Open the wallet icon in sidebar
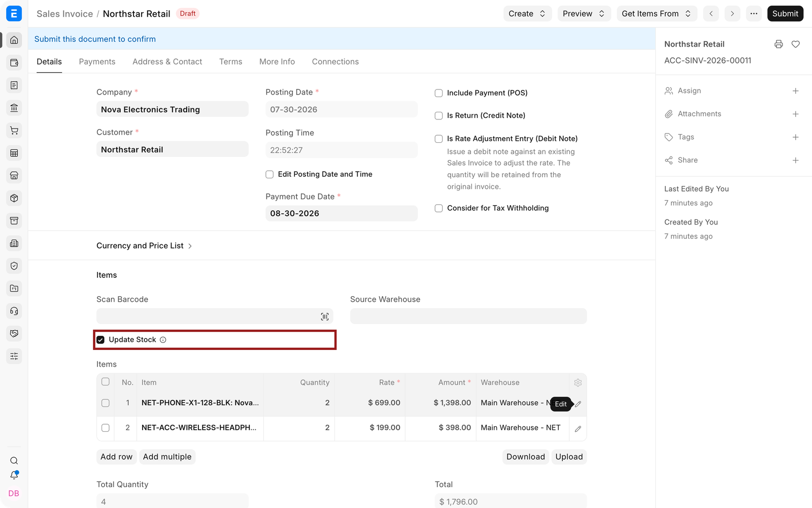 pyautogui.click(x=14, y=62)
